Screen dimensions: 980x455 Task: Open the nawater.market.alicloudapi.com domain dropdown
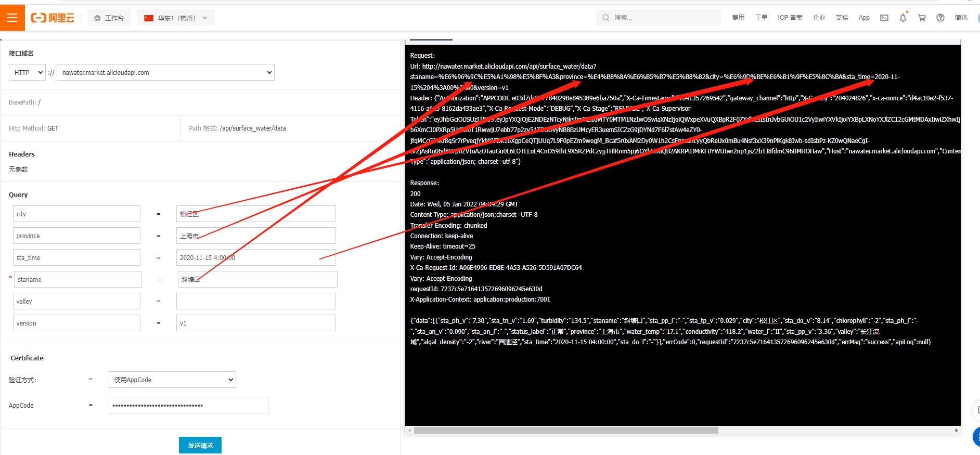pos(165,72)
